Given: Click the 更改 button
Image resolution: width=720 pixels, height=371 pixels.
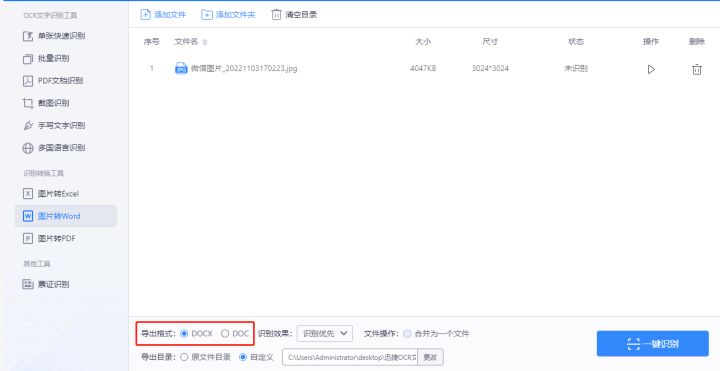Looking at the screenshot, I should [x=430, y=357].
